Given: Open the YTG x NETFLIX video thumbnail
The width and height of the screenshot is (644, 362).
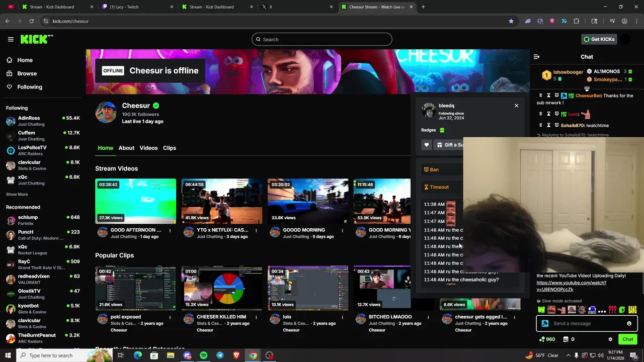Looking at the screenshot, I should pos(222,201).
